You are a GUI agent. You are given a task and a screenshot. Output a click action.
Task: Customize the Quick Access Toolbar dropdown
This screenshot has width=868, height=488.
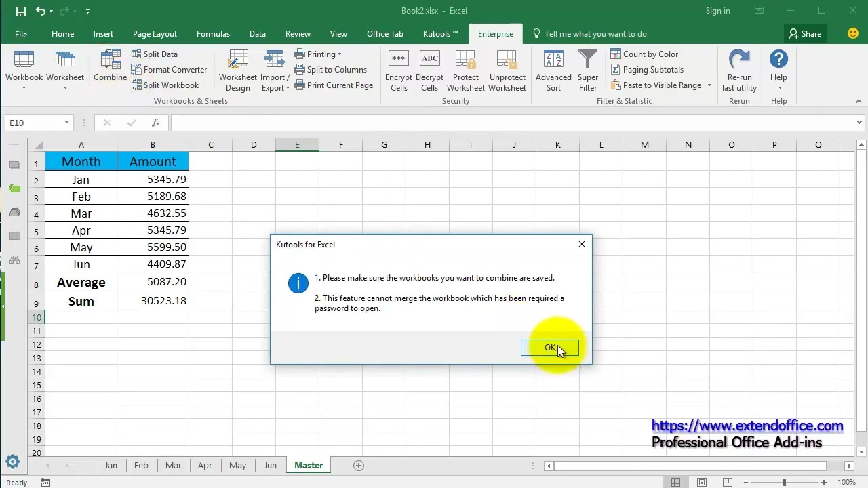pos(88,12)
